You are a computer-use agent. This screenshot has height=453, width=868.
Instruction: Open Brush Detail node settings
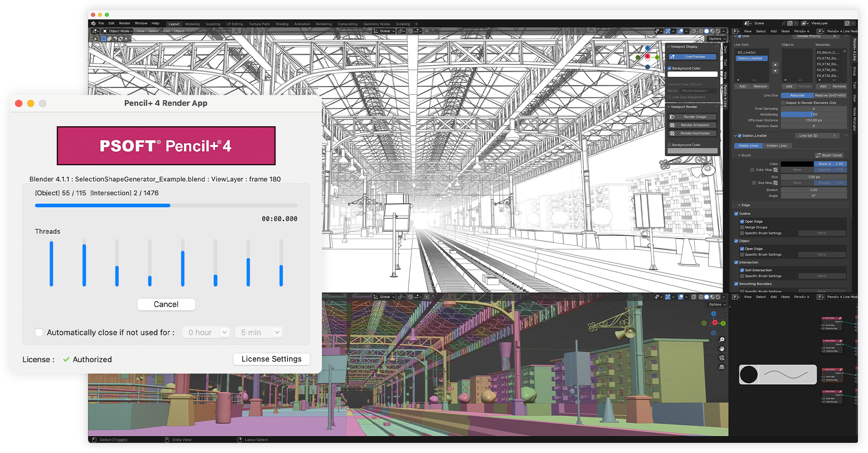[x=831, y=156]
